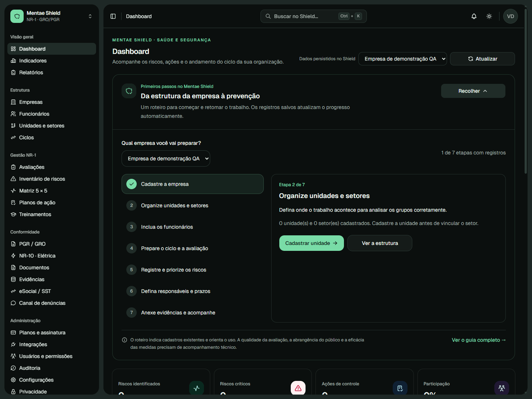Expand the Mentae Shield workspace switcher
532x399 pixels.
(x=90, y=16)
